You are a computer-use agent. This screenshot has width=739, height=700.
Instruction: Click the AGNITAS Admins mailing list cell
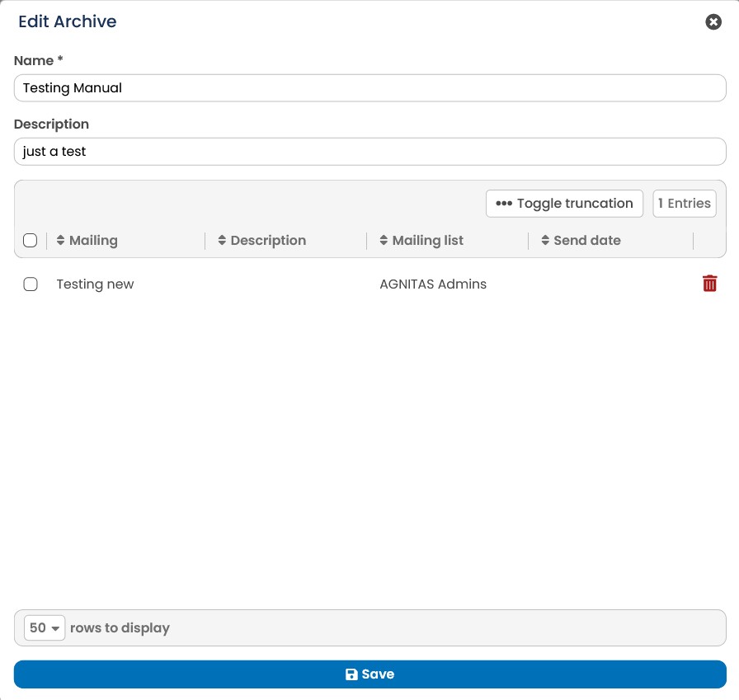coord(433,284)
